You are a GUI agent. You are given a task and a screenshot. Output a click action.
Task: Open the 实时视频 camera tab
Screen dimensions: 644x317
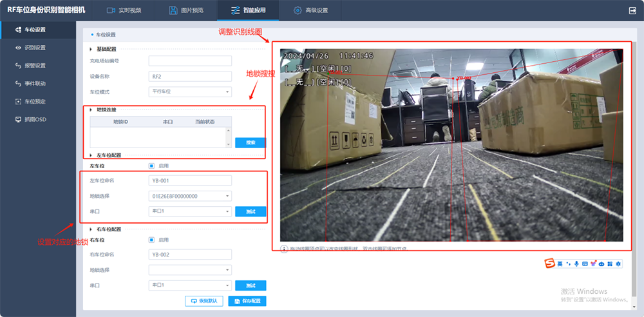click(x=124, y=10)
